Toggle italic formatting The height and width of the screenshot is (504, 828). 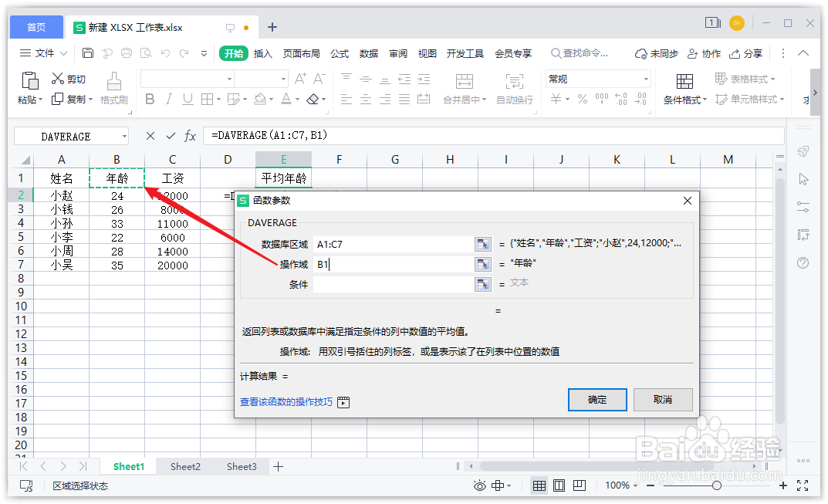pos(169,99)
